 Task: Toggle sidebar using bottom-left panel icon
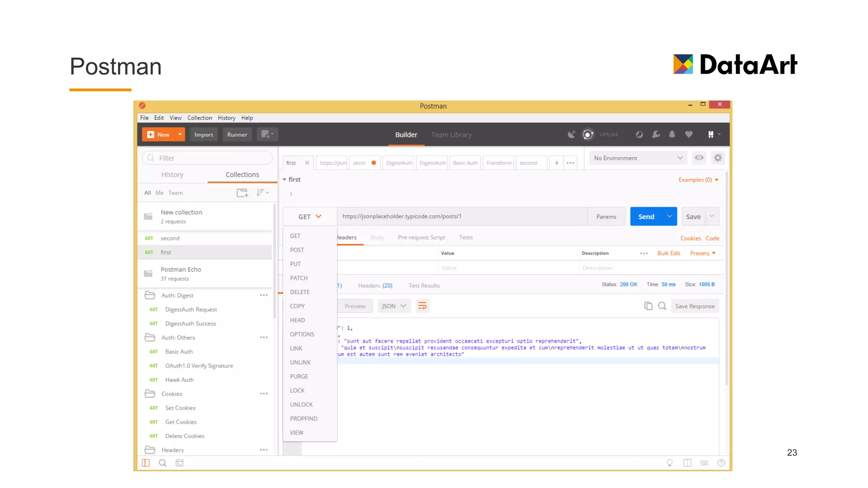pyautogui.click(x=146, y=463)
